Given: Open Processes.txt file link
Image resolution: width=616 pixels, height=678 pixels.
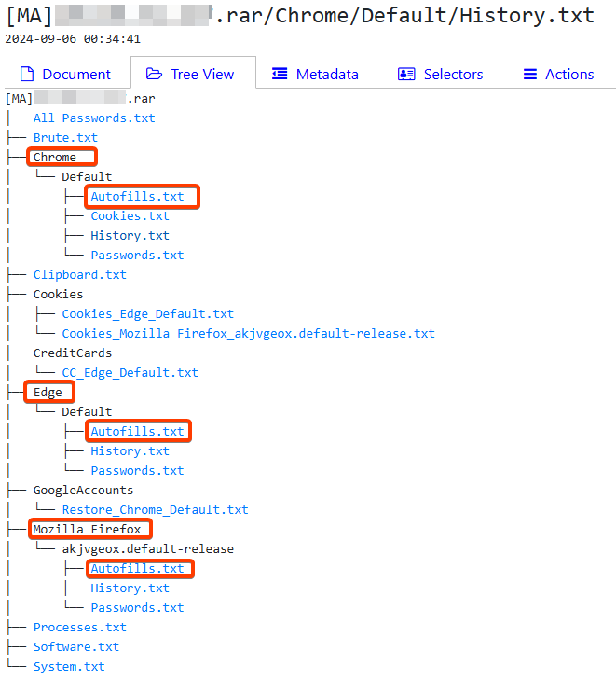Looking at the screenshot, I should (x=80, y=628).
